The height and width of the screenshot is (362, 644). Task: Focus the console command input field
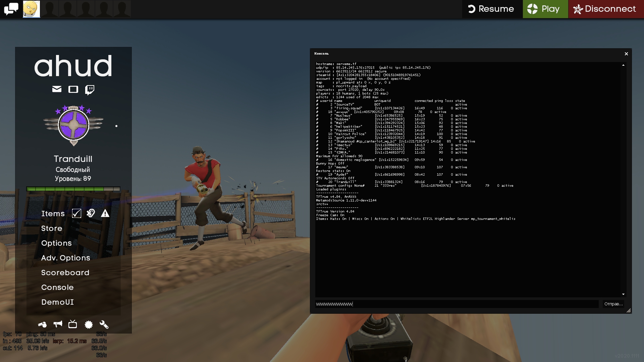pyautogui.click(x=457, y=304)
